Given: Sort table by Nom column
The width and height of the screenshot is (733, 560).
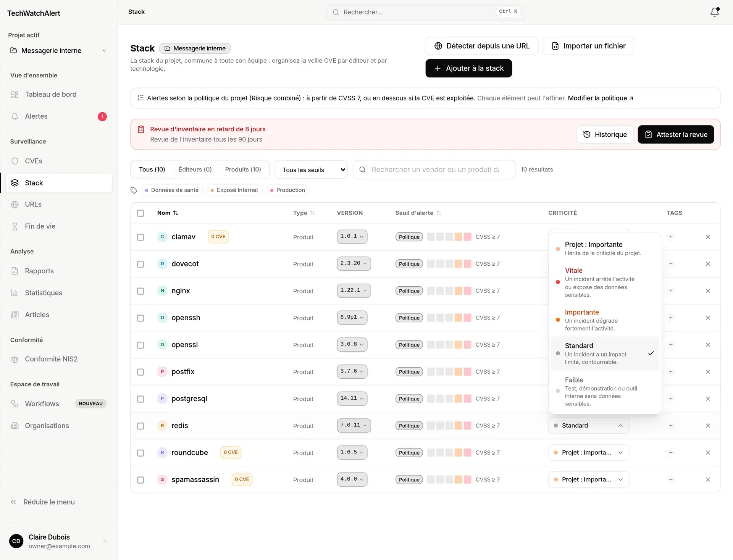Looking at the screenshot, I should pos(168,213).
